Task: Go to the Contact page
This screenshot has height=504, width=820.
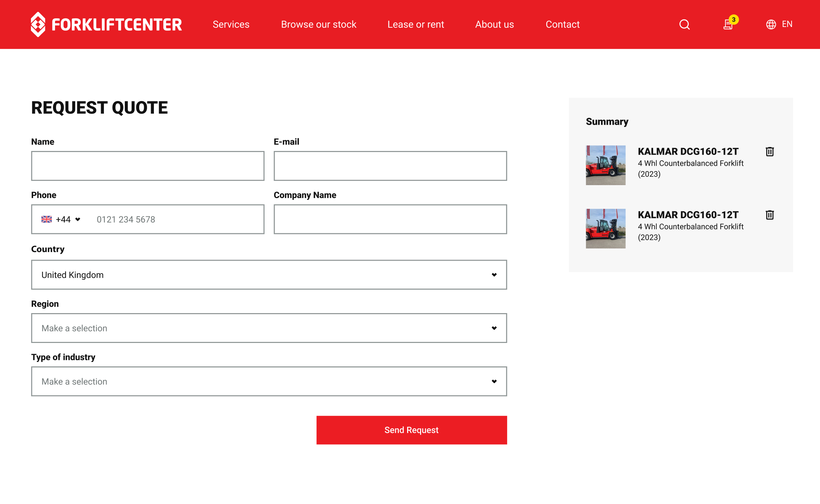Action: click(x=562, y=24)
